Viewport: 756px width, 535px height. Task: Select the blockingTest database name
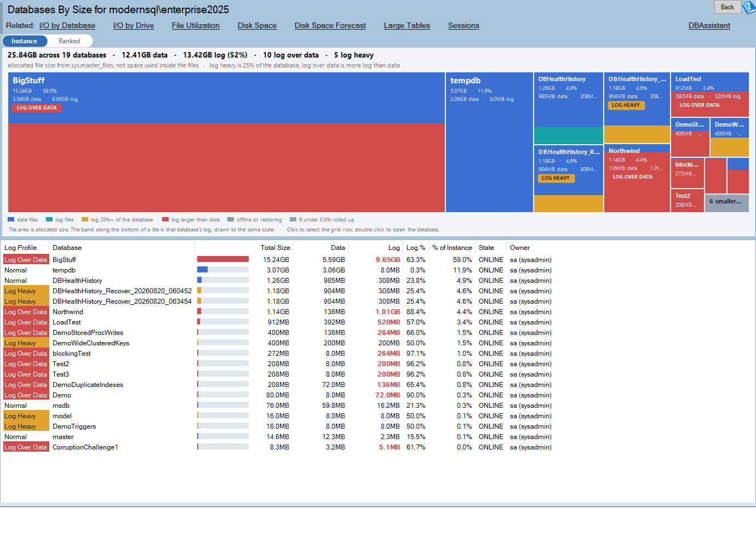pos(72,354)
